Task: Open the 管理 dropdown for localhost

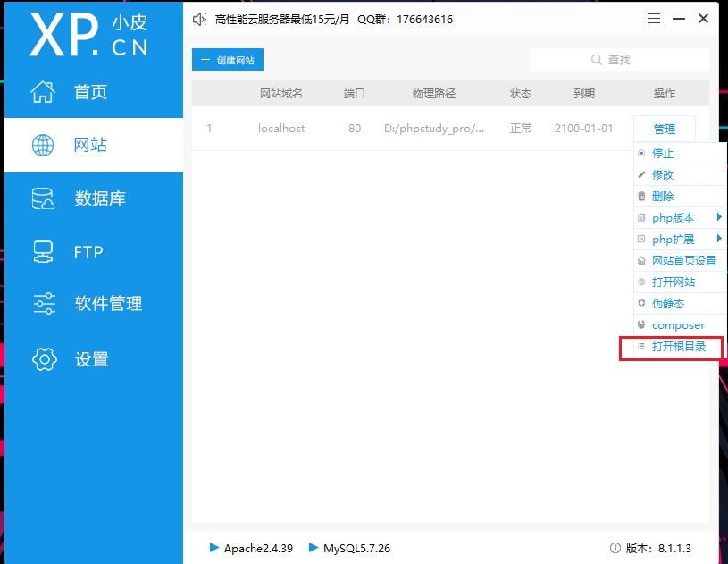Action: (664, 129)
